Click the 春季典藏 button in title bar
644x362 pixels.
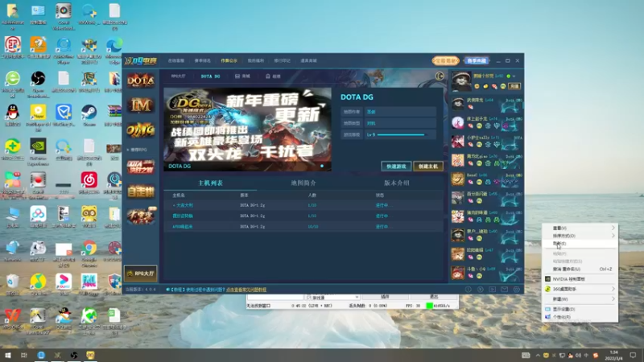(477, 61)
